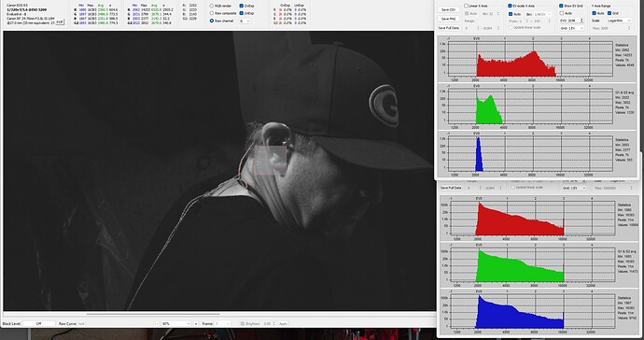The image size is (644, 340).
Task: Select the Raw composite radio option
Action: [x=212, y=14]
